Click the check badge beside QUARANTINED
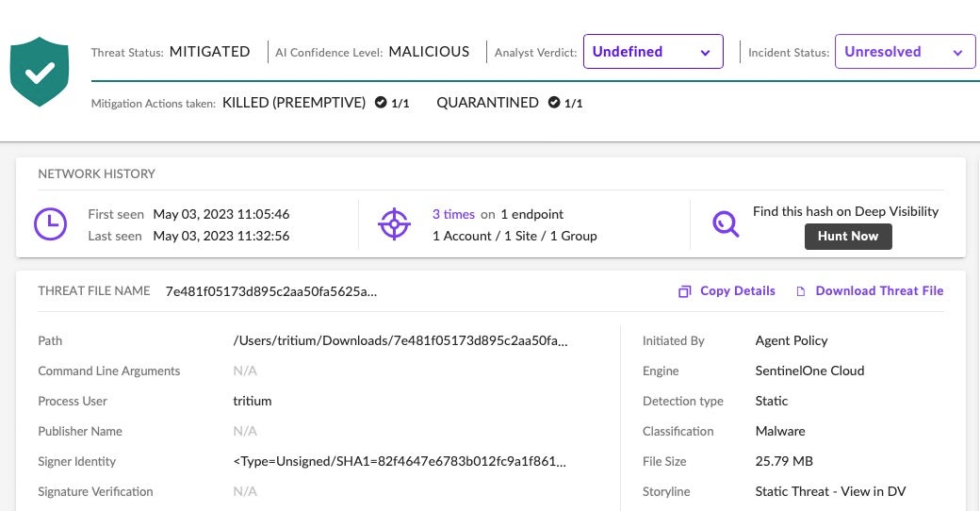This screenshot has width=980, height=511. click(x=554, y=103)
